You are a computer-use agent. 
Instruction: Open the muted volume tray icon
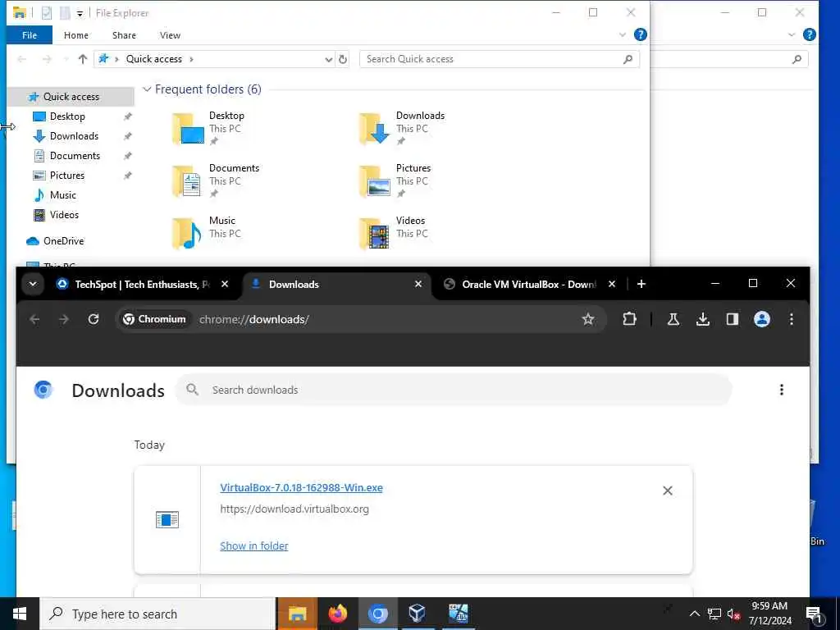pyautogui.click(x=734, y=614)
